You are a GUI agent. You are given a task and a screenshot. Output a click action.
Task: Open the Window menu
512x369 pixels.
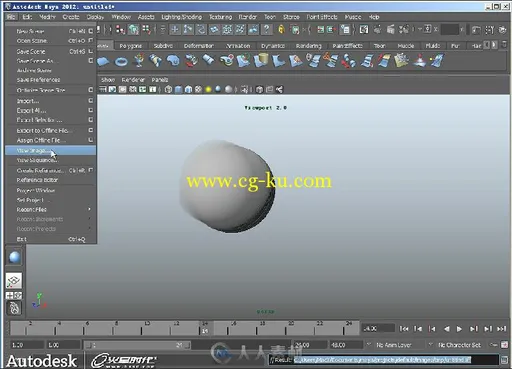[x=121, y=17]
